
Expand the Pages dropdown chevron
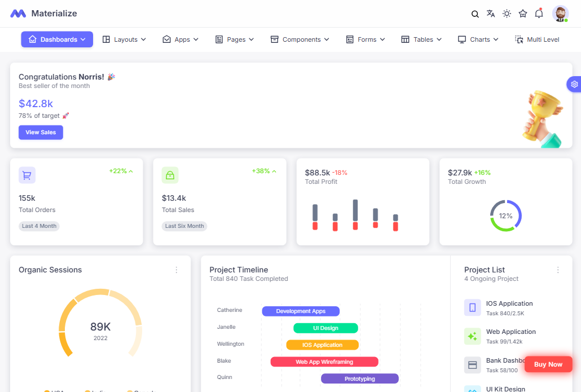point(251,39)
